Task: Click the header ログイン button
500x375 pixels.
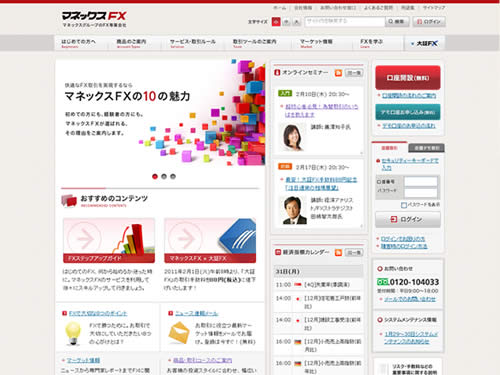Action: coord(429,22)
